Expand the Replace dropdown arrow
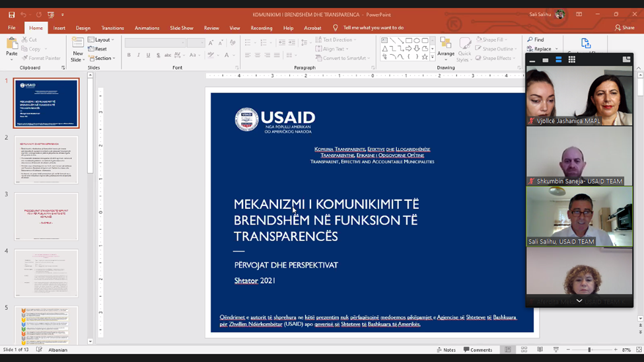The image size is (644, 362). [x=557, y=49]
